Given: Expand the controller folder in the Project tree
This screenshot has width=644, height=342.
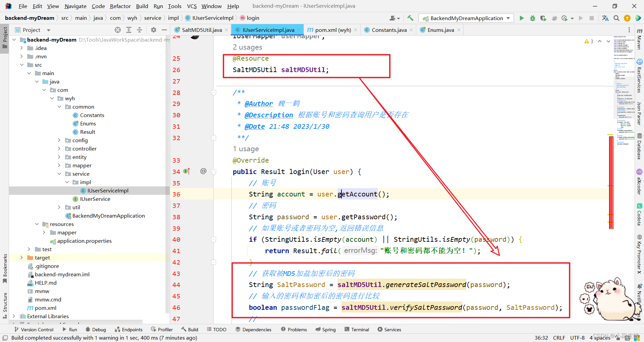Looking at the screenshot, I should (x=59, y=149).
